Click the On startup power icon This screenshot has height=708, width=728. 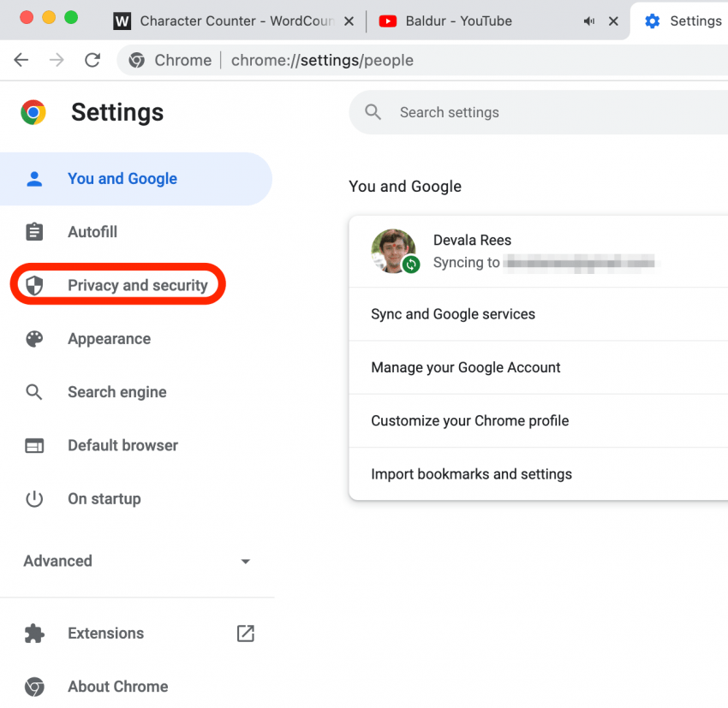(34, 499)
